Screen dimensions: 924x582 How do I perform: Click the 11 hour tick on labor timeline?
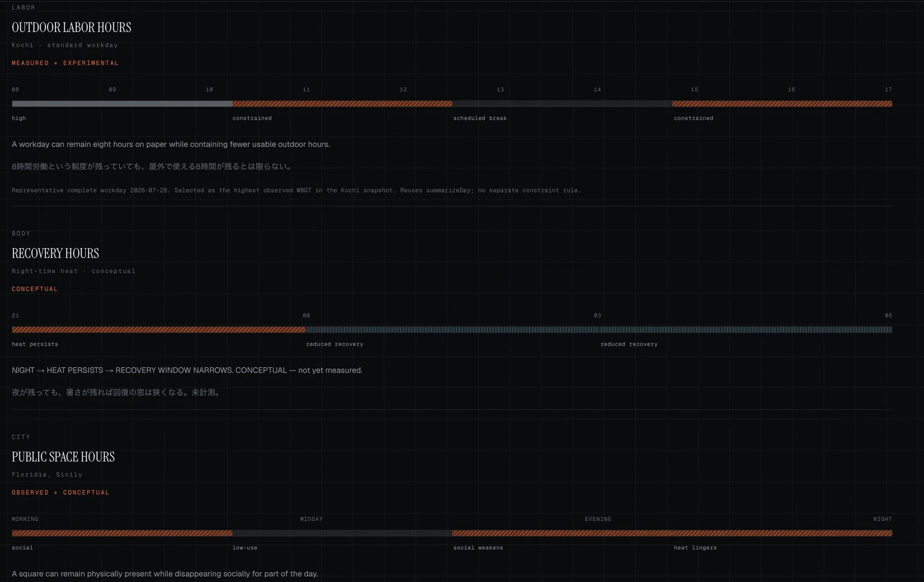[307, 90]
